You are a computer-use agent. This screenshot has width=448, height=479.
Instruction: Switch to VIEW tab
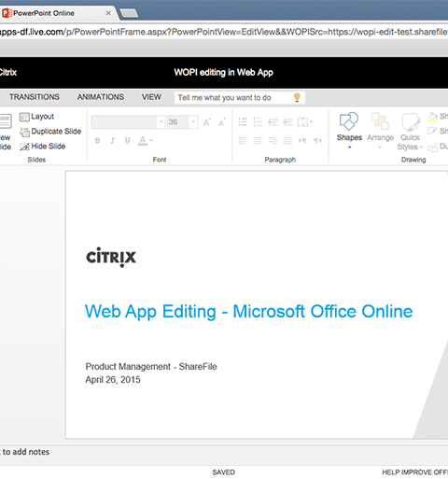(151, 97)
